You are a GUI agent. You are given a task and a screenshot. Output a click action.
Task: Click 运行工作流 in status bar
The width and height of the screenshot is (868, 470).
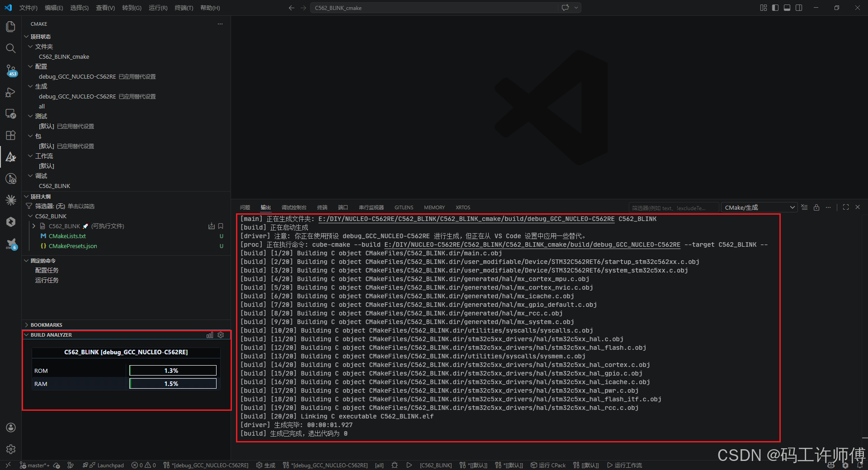[624, 465]
